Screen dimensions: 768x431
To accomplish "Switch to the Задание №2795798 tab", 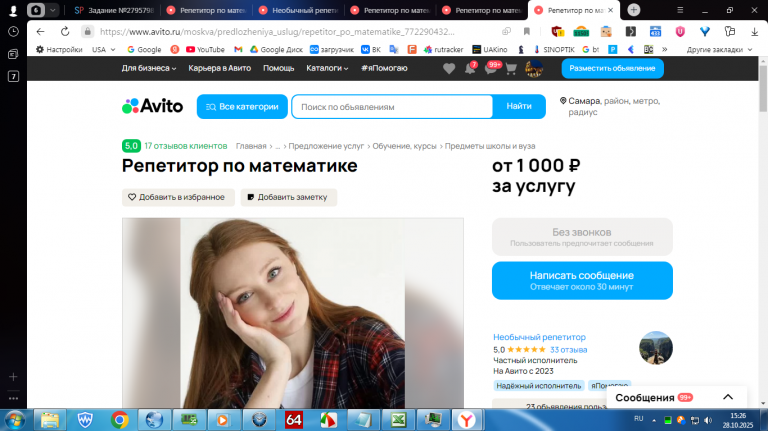I will click(x=114, y=10).
